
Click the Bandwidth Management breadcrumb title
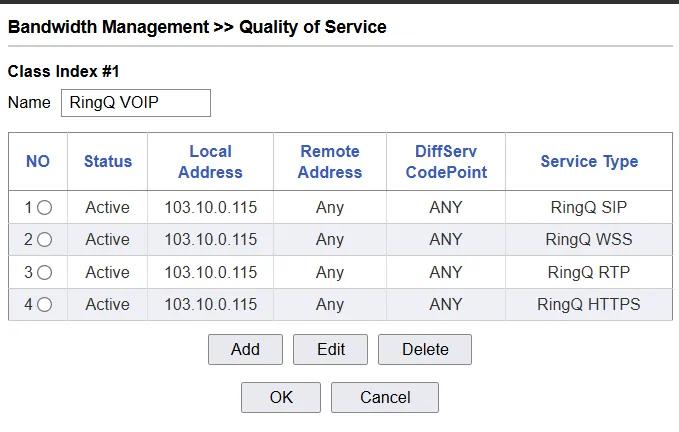[109, 27]
